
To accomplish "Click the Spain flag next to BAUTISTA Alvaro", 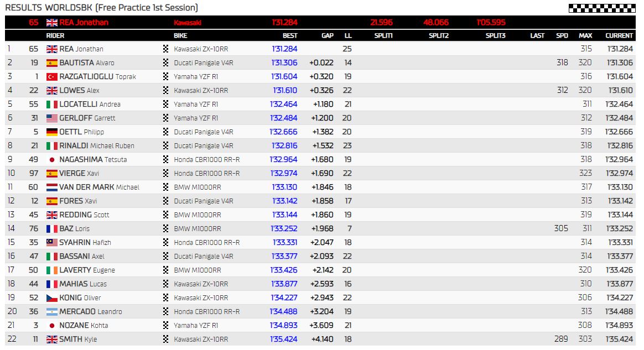I will click(x=52, y=63).
